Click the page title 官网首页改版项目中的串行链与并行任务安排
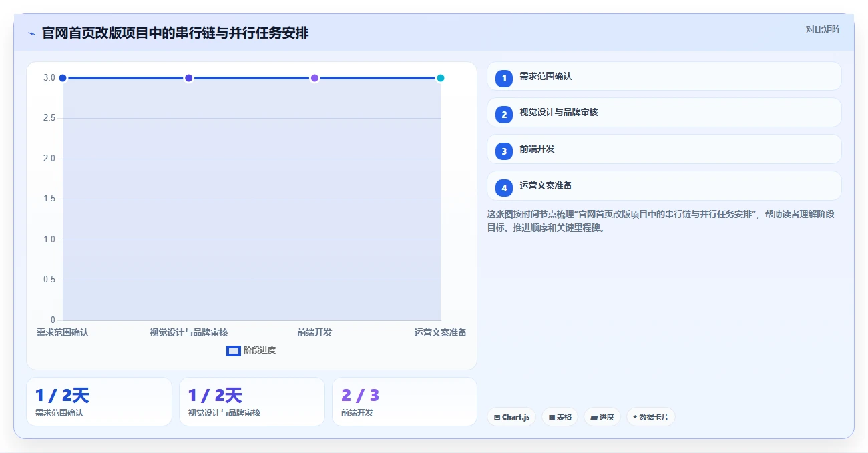The height and width of the screenshot is (453, 868). 175,33
